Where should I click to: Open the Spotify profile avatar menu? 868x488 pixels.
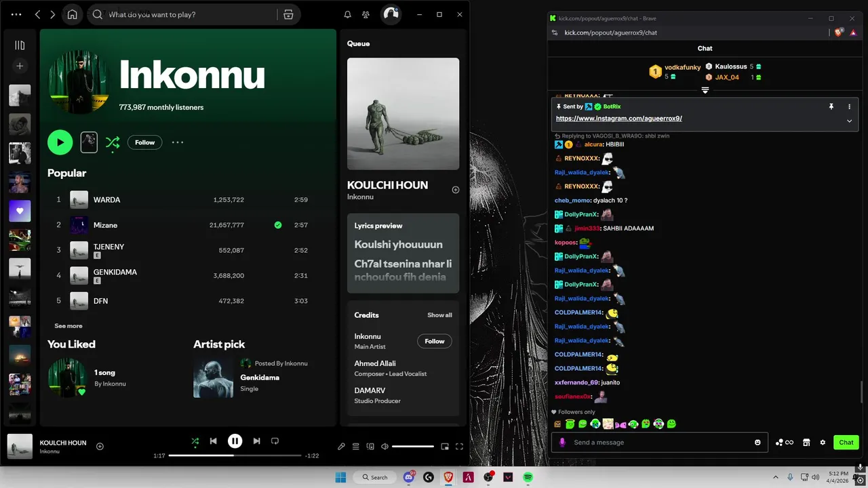click(x=391, y=14)
